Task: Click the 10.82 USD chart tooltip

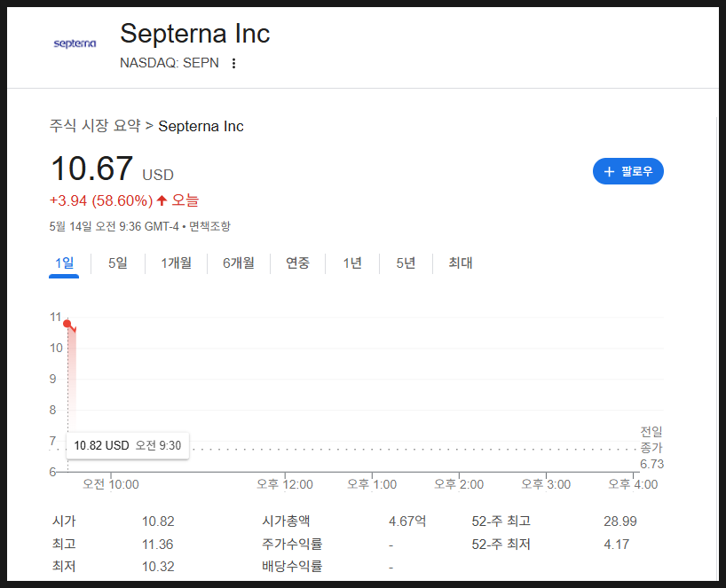Action: [x=127, y=445]
